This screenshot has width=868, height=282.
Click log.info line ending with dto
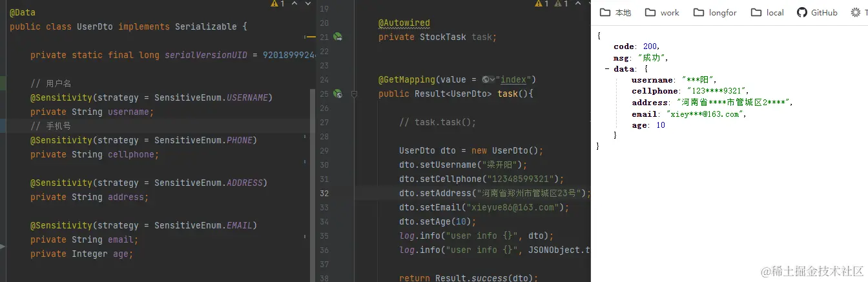click(477, 236)
